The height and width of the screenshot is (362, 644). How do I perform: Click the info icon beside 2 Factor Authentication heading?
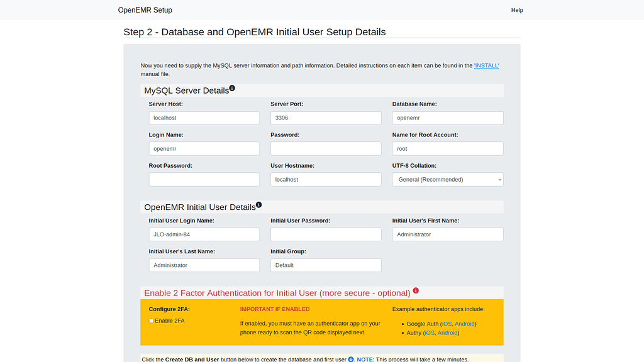point(416,291)
